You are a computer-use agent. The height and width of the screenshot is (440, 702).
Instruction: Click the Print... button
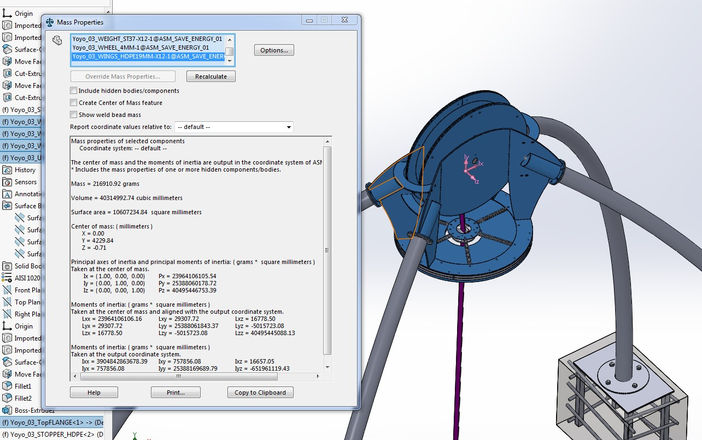(x=176, y=393)
